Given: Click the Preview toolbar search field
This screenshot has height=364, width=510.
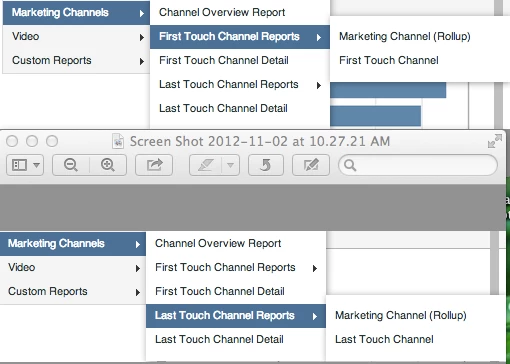Looking at the screenshot, I should [x=418, y=165].
